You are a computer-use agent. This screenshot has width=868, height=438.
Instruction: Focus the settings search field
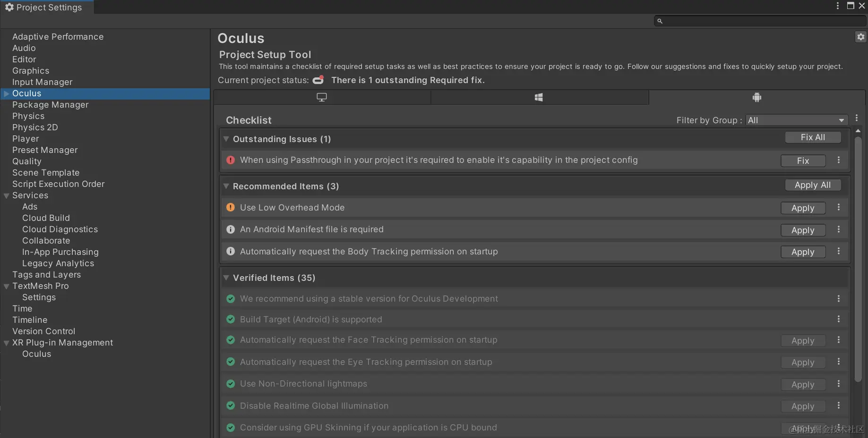point(760,21)
